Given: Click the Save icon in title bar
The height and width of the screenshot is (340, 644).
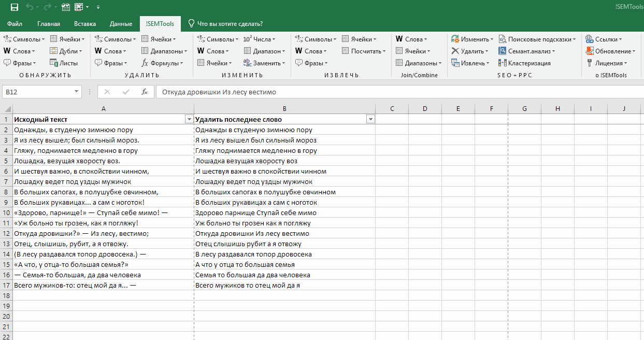Looking at the screenshot, I should (15, 7).
